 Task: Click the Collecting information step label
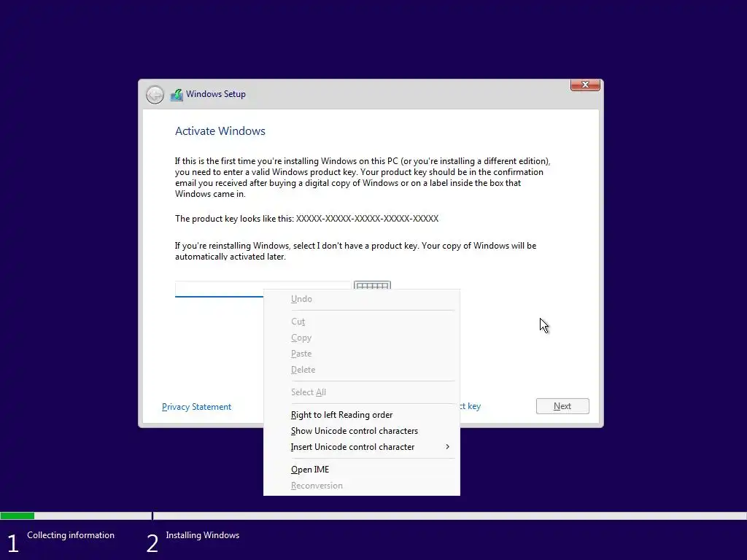click(x=71, y=535)
